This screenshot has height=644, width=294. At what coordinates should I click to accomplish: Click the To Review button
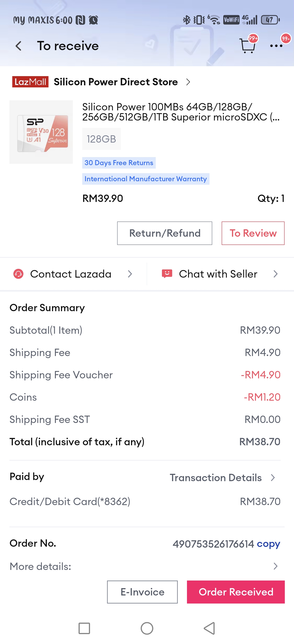(253, 233)
